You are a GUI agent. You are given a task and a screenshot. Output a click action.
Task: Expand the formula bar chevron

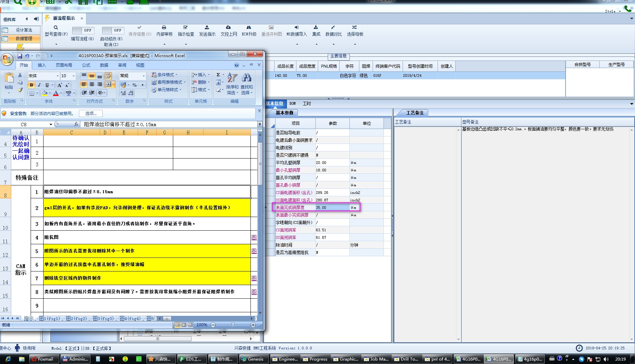pos(260,124)
